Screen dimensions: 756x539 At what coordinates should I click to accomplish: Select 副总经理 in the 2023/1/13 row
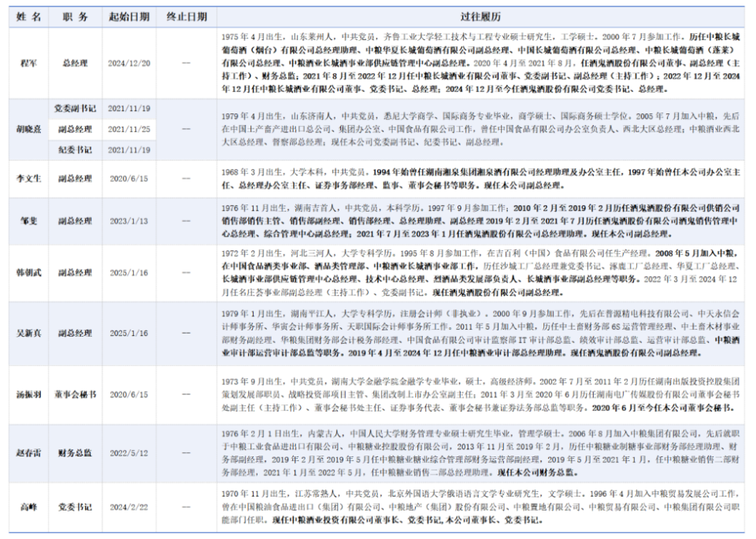[76, 221]
